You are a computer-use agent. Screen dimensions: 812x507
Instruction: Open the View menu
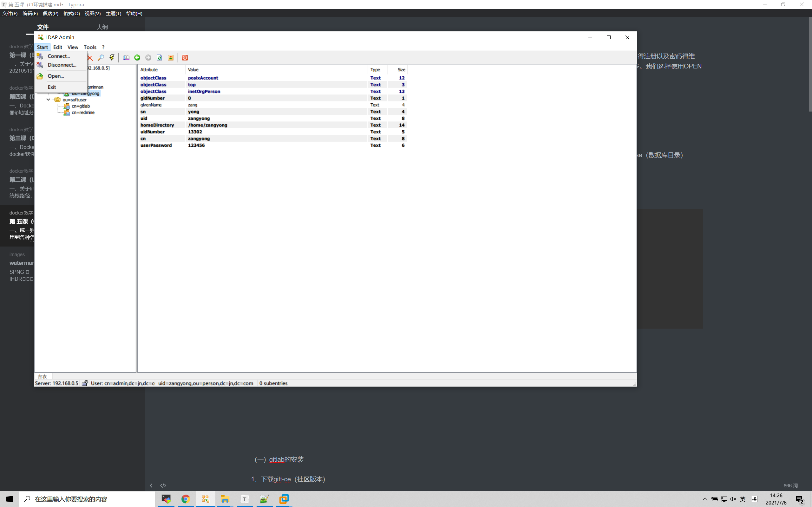(x=72, y=47)
